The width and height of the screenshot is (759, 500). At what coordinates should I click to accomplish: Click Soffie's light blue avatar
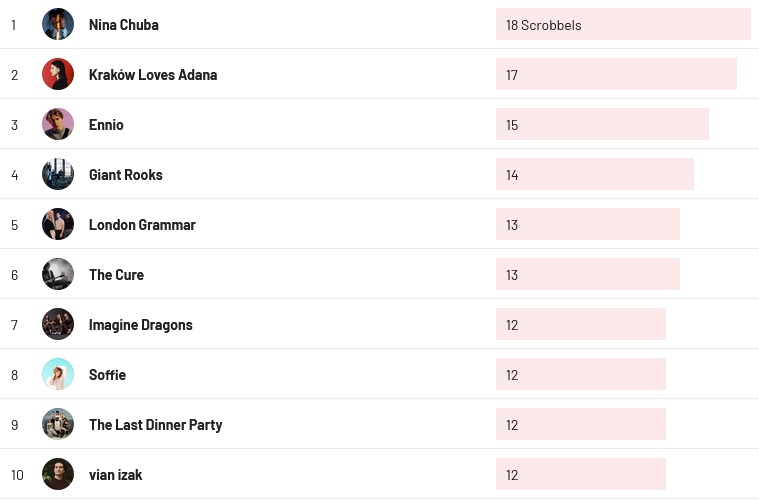pyautogui.click(x=58, y=374)
